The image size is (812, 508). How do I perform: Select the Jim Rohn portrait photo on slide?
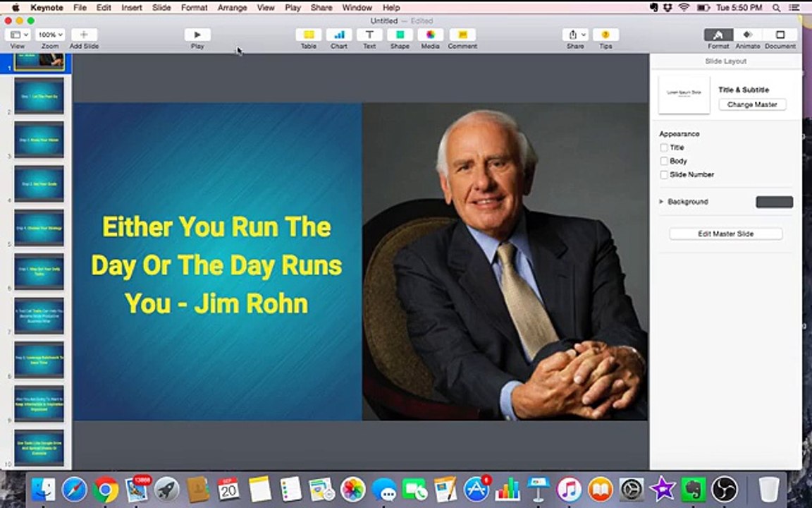point(505,262)
